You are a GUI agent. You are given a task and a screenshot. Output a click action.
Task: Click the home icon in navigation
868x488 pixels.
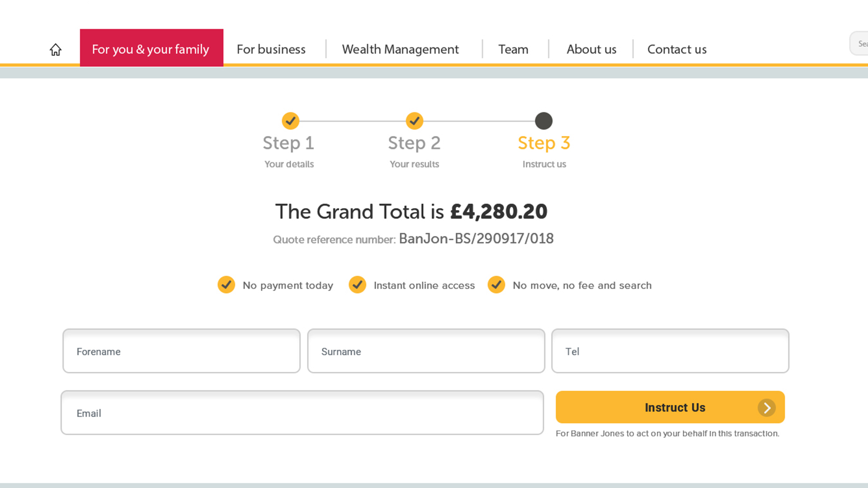coord(56,49)
